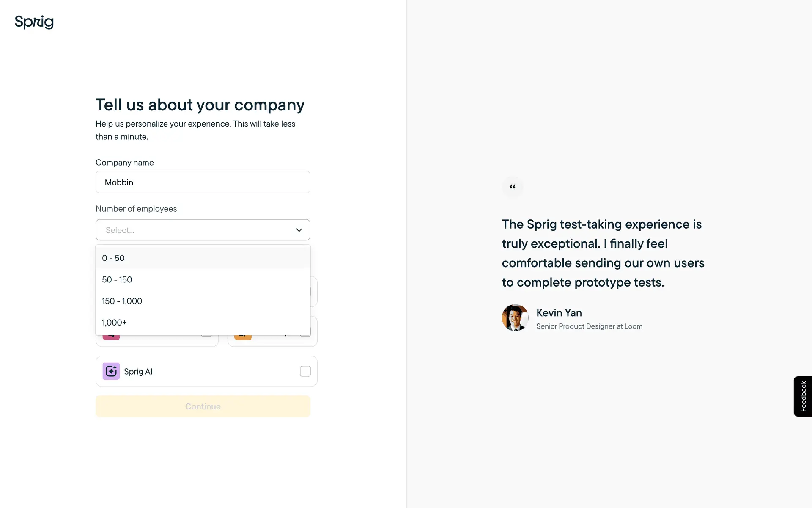The height and width of the screenshot is (508, 812).
Task: Click the Sprig logo
Action: (34, 22)
